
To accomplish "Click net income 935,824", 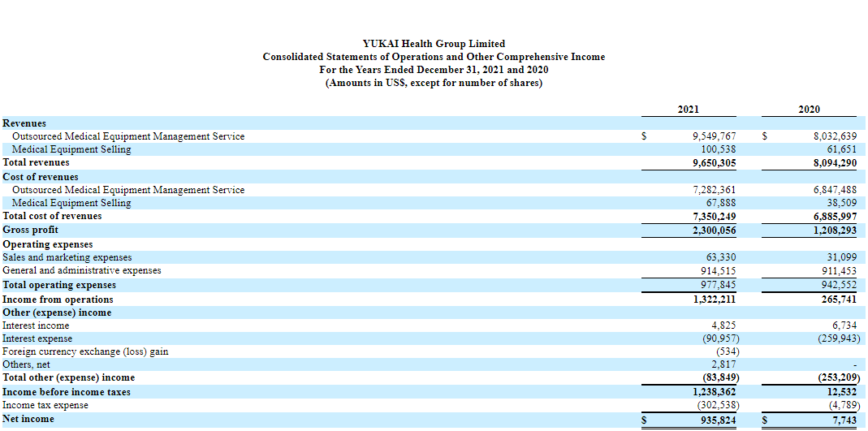I will coord(719,420).
